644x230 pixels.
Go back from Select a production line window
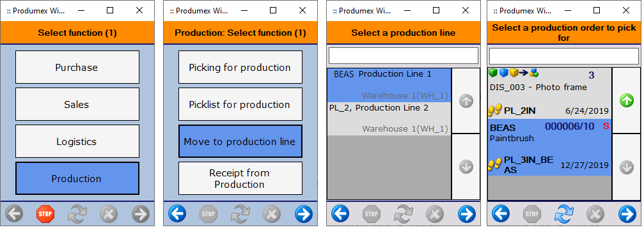[340, 214]
